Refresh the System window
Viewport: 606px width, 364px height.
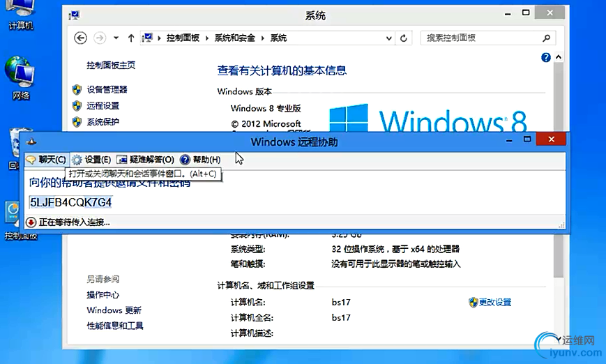(404, 38)
